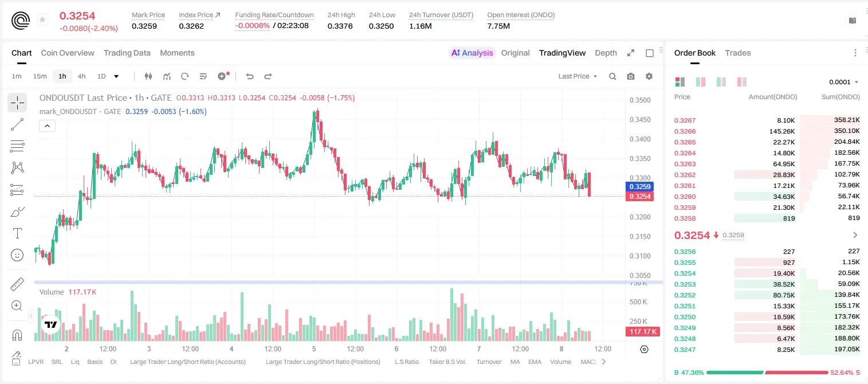Switch to the Trades tab
The height and width of the screenshot is (384, 868).
tap(737, 53)
